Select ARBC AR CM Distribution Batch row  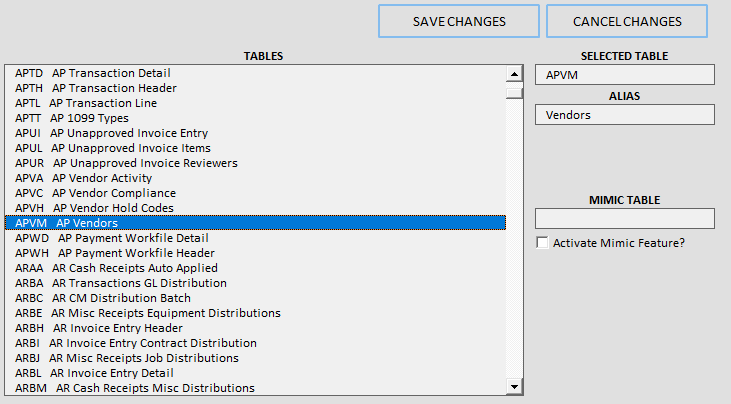(x=255, y=298)
